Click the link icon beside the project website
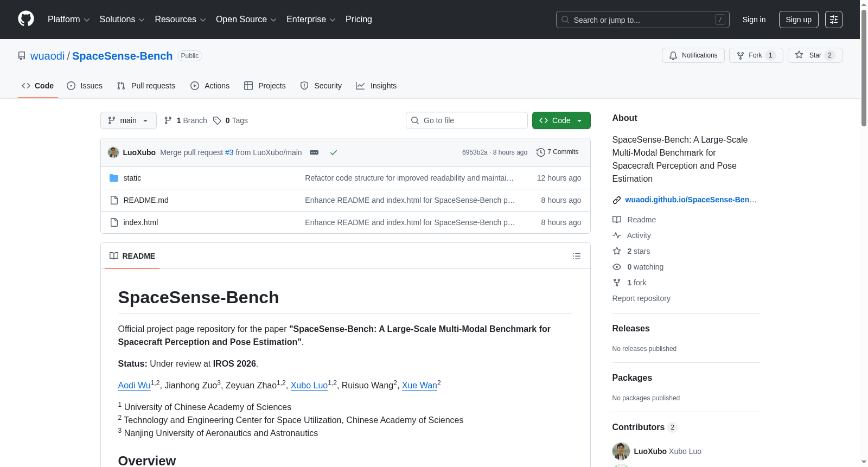 click(617, 200)
